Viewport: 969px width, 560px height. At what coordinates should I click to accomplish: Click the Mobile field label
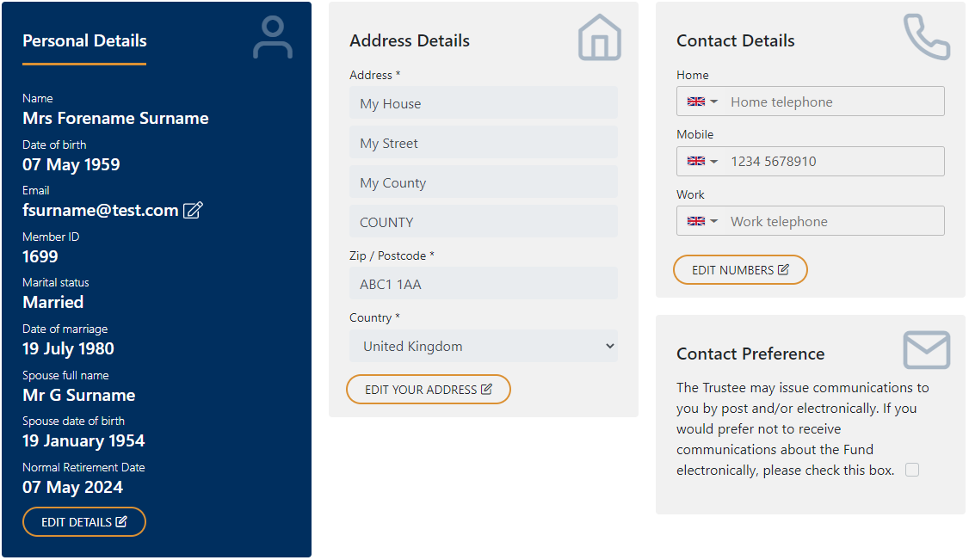tap(694, 134)
